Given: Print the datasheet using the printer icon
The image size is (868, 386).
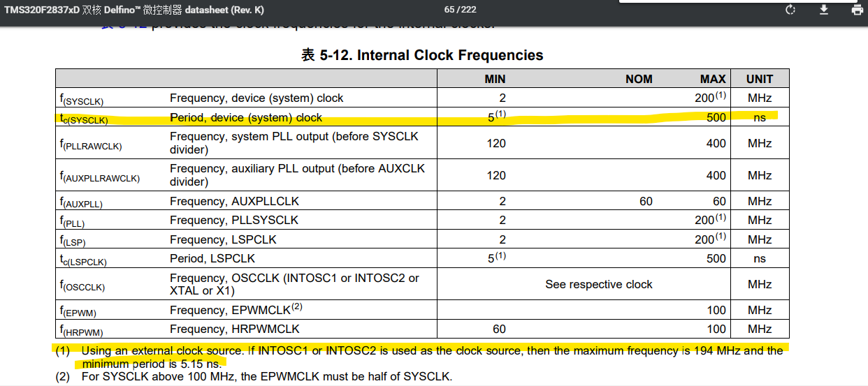Looking at the screenshot, I should pos(858,10).
